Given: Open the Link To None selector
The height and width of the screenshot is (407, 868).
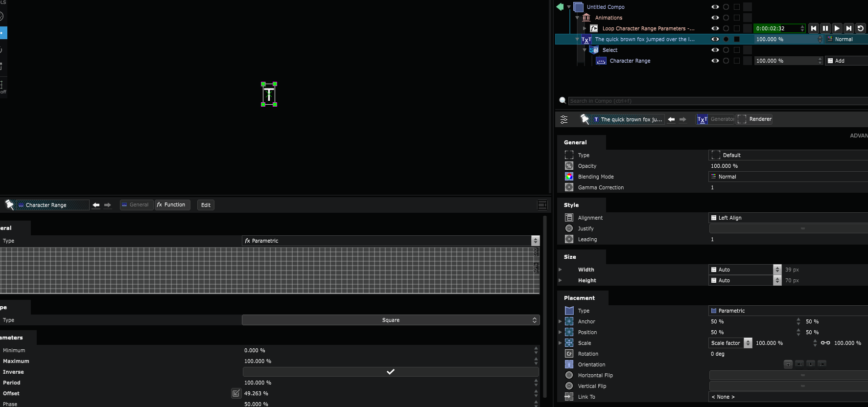Looking at the screenshot, I should 787,397.
